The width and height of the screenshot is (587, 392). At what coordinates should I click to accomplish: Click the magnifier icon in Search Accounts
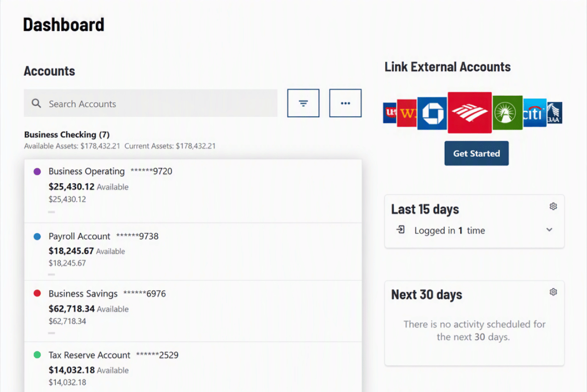point(37,103)
